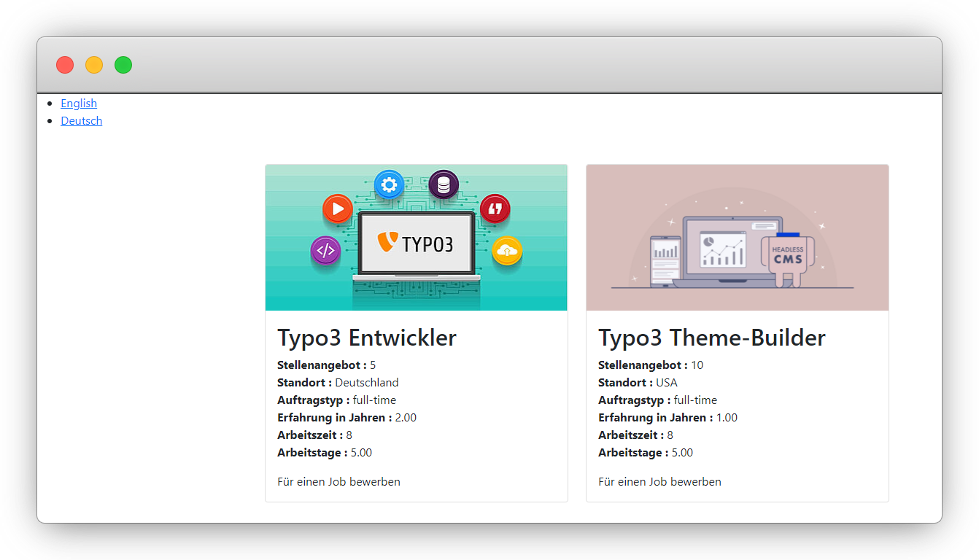Click the TYPO3 logo on laptop screen
Image resolution: width=979 pixels, height=560 pixels.
416,243
